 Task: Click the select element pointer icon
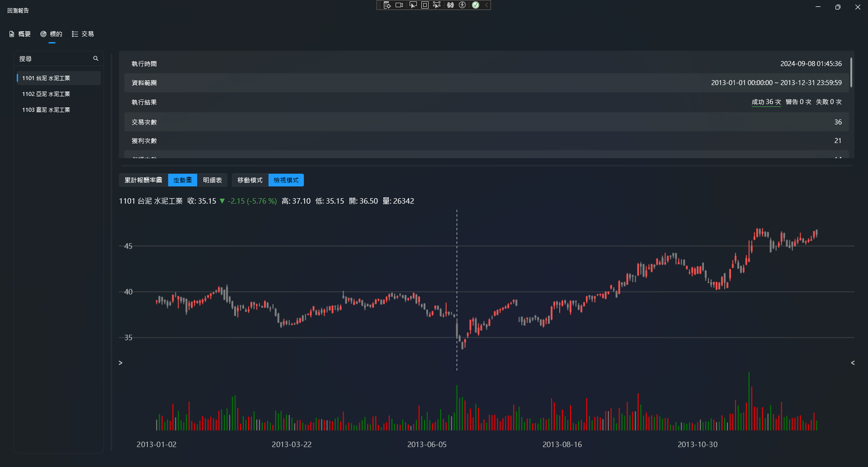[413, 5]
